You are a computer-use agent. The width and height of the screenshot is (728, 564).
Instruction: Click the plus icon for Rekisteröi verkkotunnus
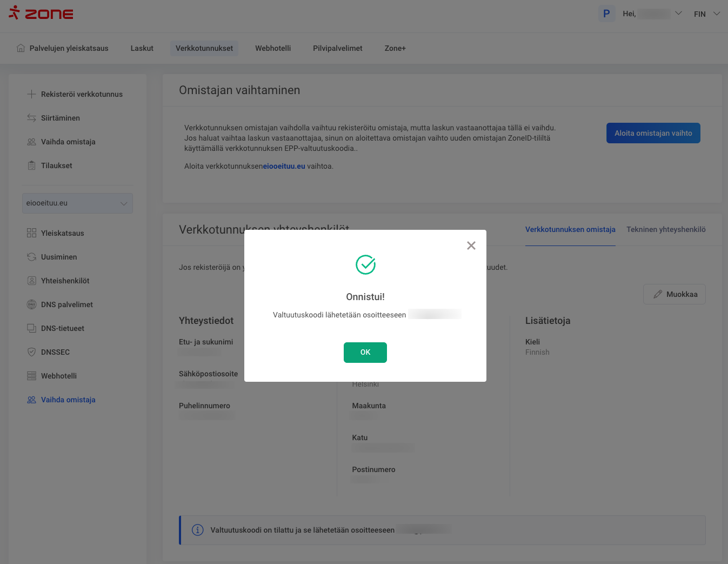click(x=31, y=94)
